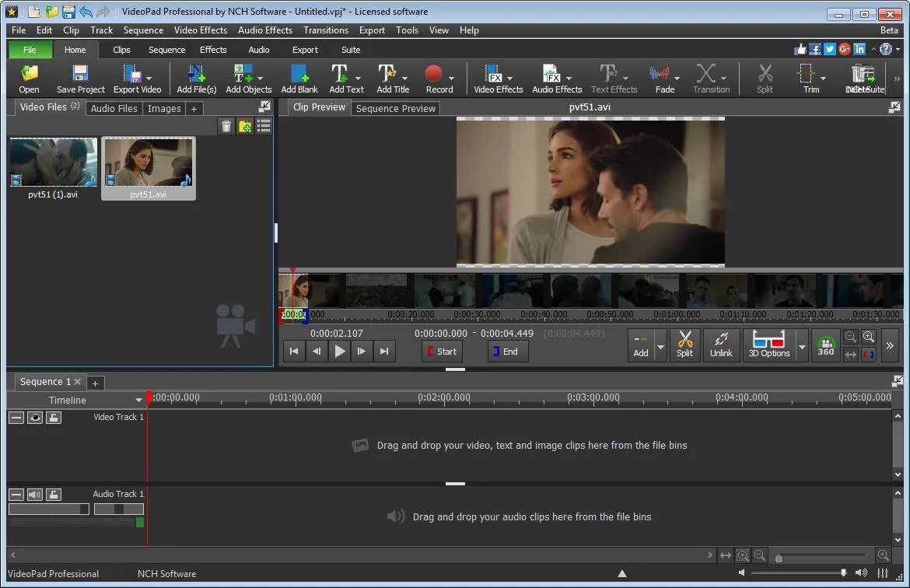Switch to the Sequence Preview tab
This screenshot has height=588, width=910.
tap(396, 108)
